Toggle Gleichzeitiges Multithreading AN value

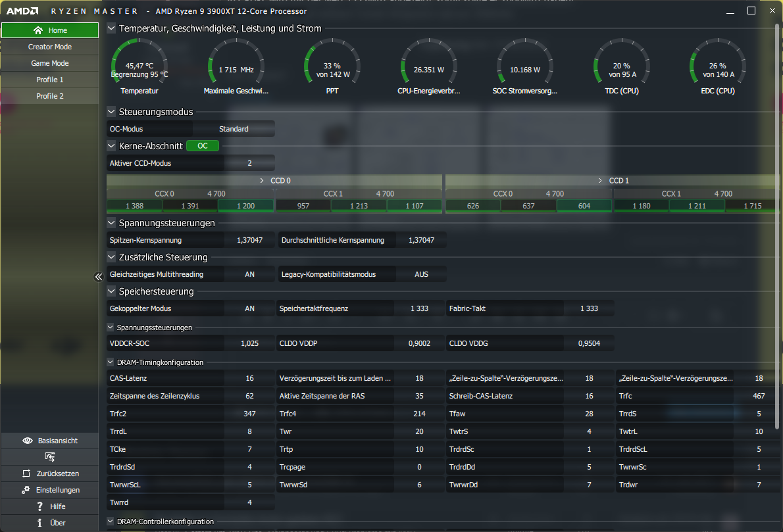249,274
